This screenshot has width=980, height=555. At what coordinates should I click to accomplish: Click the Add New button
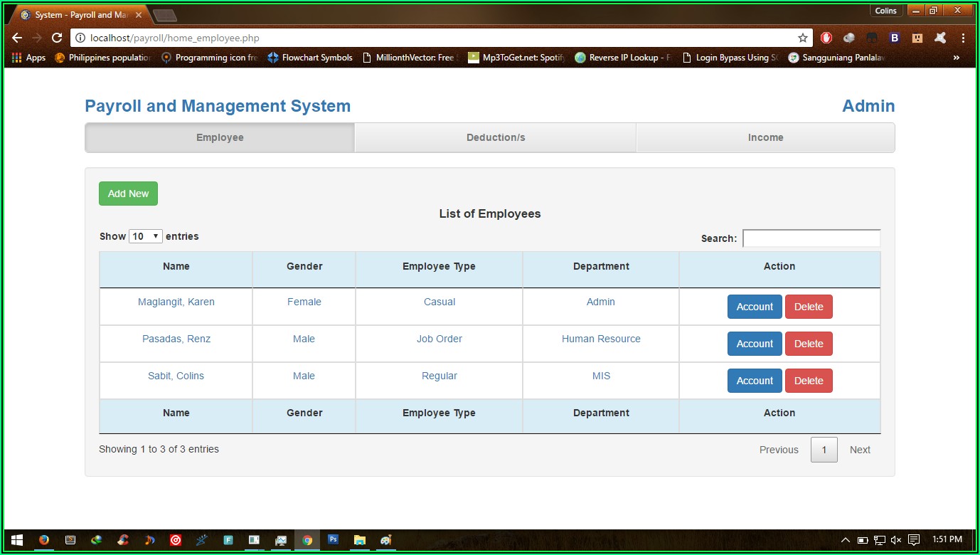click(128, 194)
